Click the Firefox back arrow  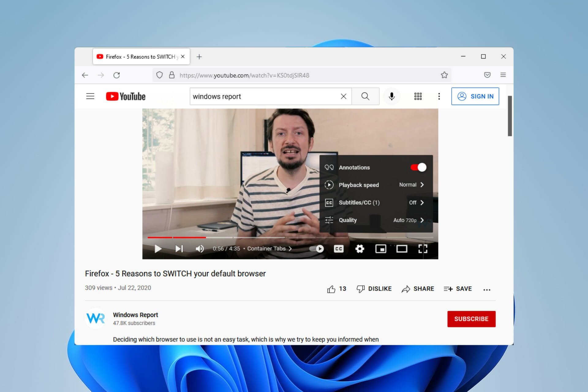pos(85,75)
